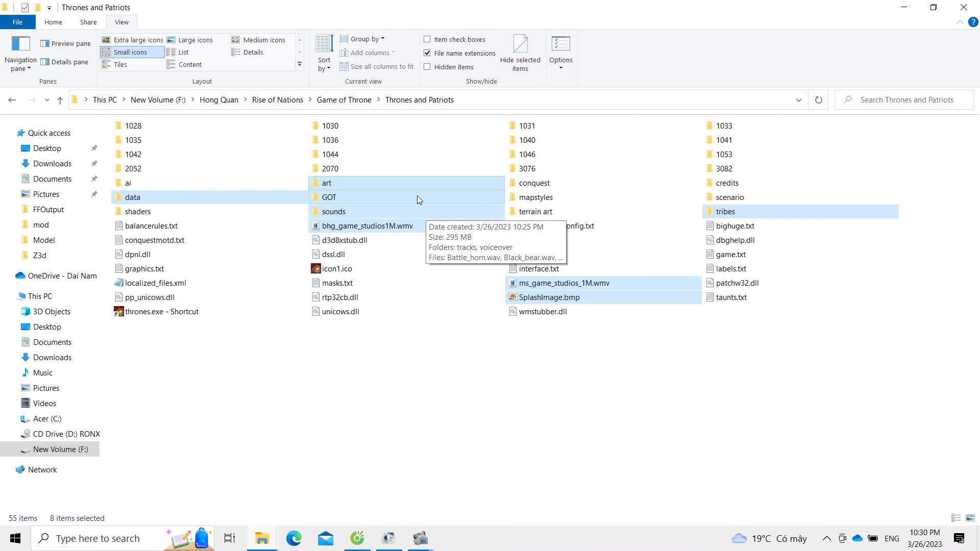Screen dimensions: 980x551
Task: Toggle the Preview pane
Action: click(66, 43)
